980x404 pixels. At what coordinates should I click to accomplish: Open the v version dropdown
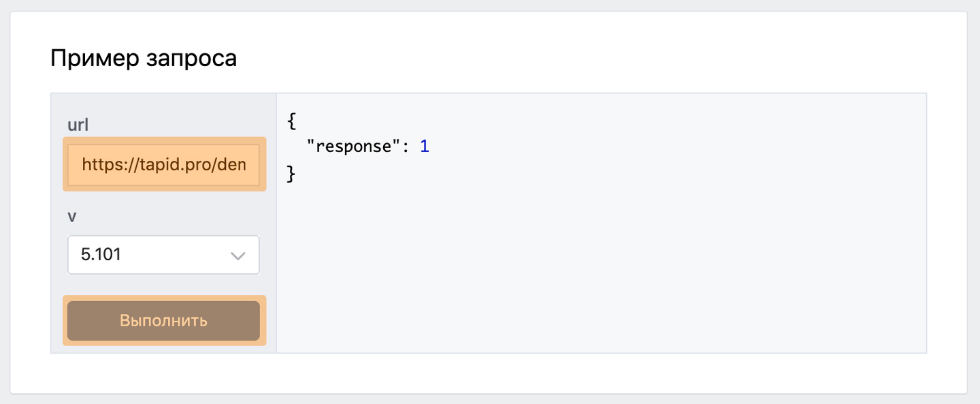point(163,255)
